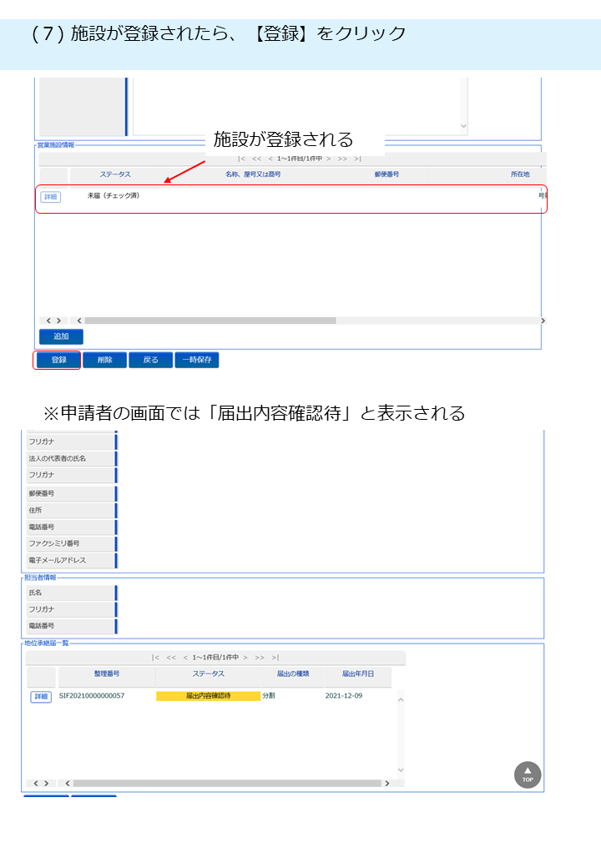Screen dimensions: 601x868
Task: Click the 電話番号 label under 担当者情報
Action: click(42, 626)
